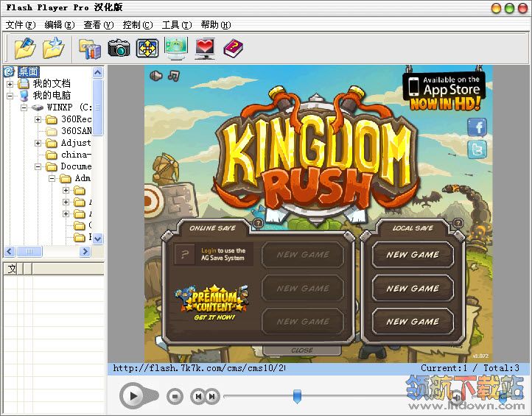Collapse the 我的电脑 tree node
This screenshot has height=416, width=532.
10,96
